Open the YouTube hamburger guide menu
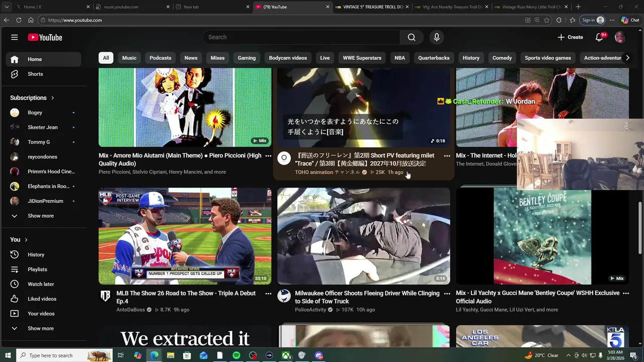This screenshot has height=362, width=644. (x=15, y=37)
